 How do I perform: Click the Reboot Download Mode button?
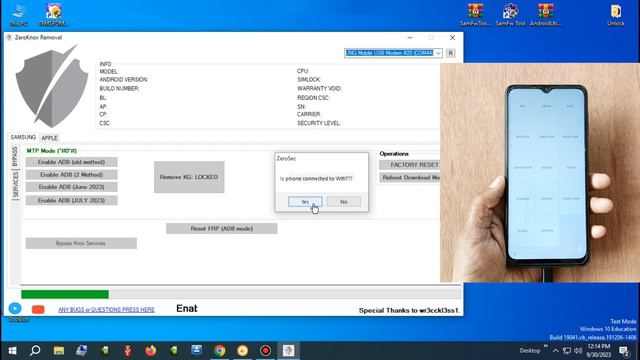pos(410,178)
